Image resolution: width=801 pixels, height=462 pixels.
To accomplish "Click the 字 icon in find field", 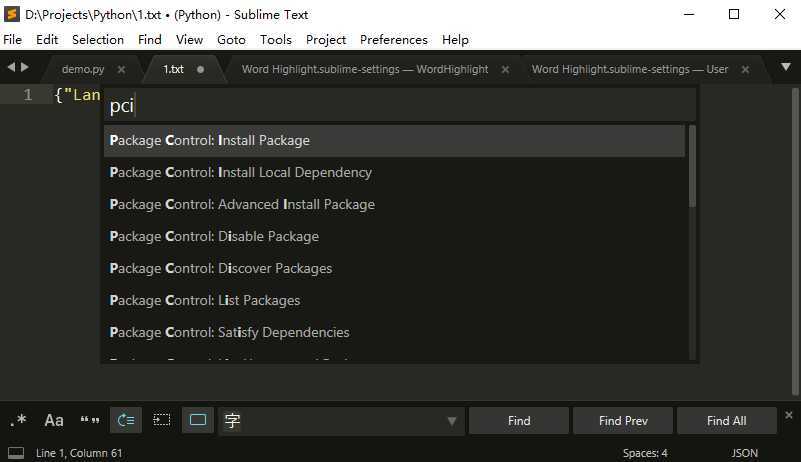I will 232,421.
